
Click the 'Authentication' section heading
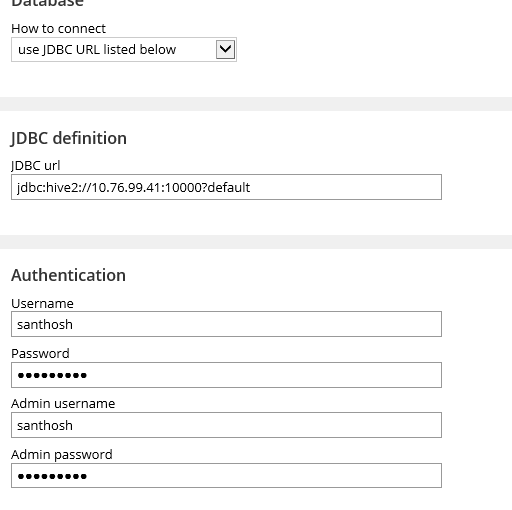(x=68, y=275)
